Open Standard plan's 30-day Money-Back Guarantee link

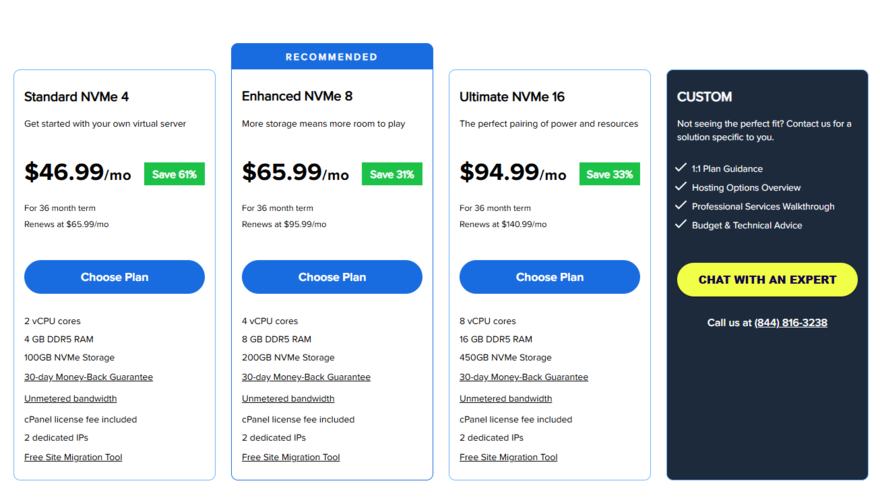88,377
